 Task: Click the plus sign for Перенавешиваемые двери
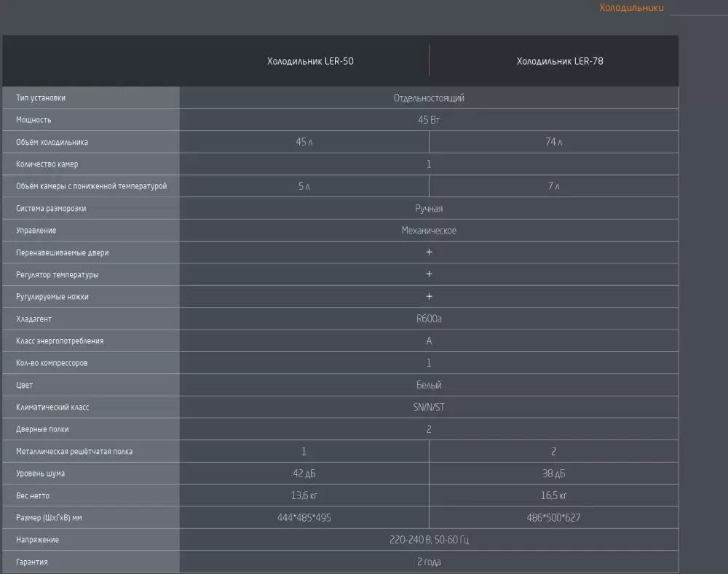coord(429,252)
